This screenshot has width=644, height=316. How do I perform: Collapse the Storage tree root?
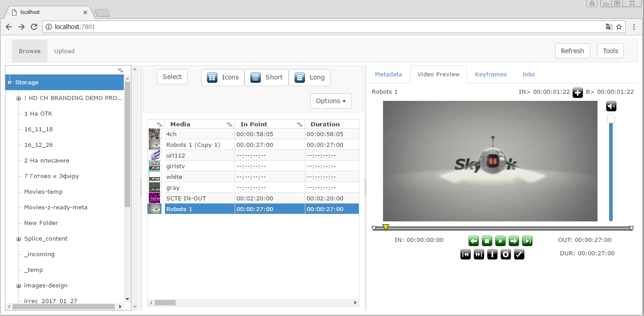coord(10,83)
